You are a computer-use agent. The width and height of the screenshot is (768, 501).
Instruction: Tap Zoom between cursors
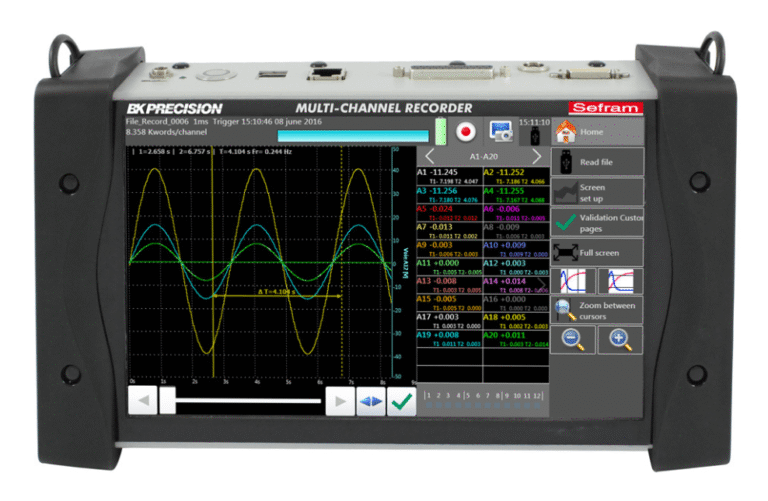[597, 310]
